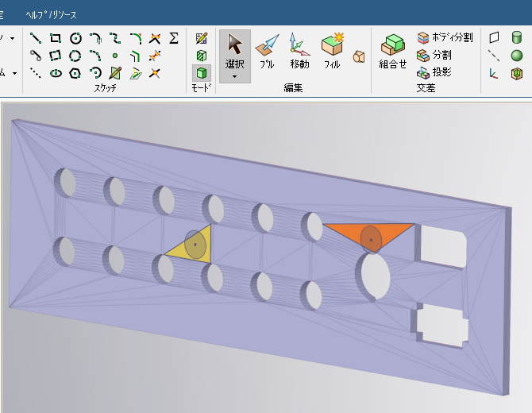
Task: Insert an axis with the Axis icon
Action: [x=494, y=56]
